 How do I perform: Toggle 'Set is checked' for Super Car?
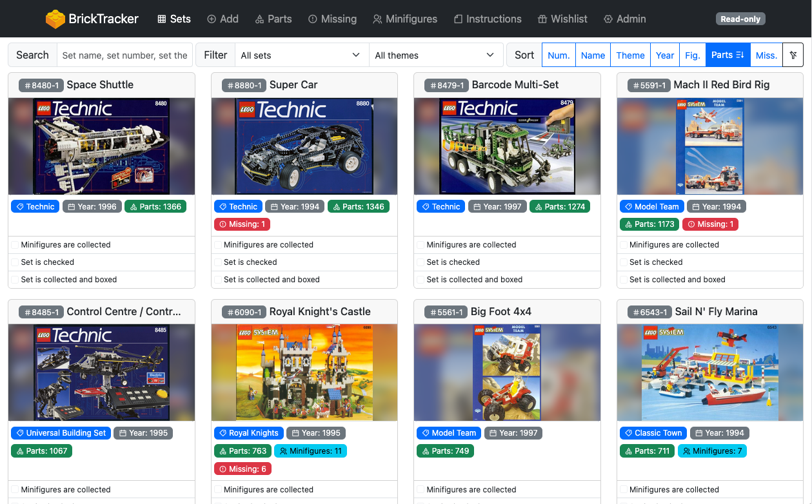(x=218, y=262)
